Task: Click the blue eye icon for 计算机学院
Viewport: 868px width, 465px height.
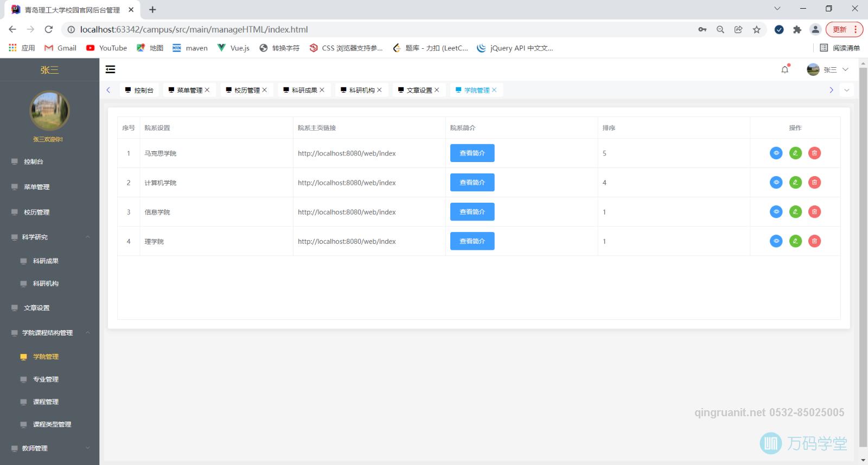Action: [x=776, y=183]
